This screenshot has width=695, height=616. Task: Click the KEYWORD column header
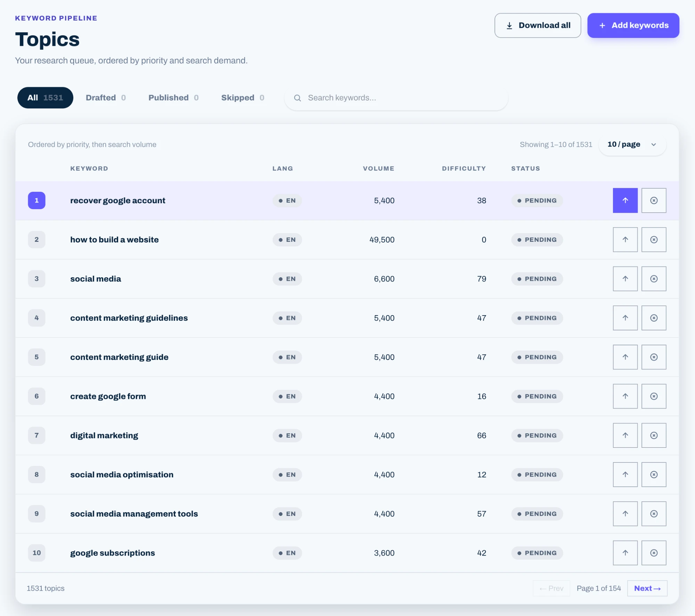[x=89, y=169]
